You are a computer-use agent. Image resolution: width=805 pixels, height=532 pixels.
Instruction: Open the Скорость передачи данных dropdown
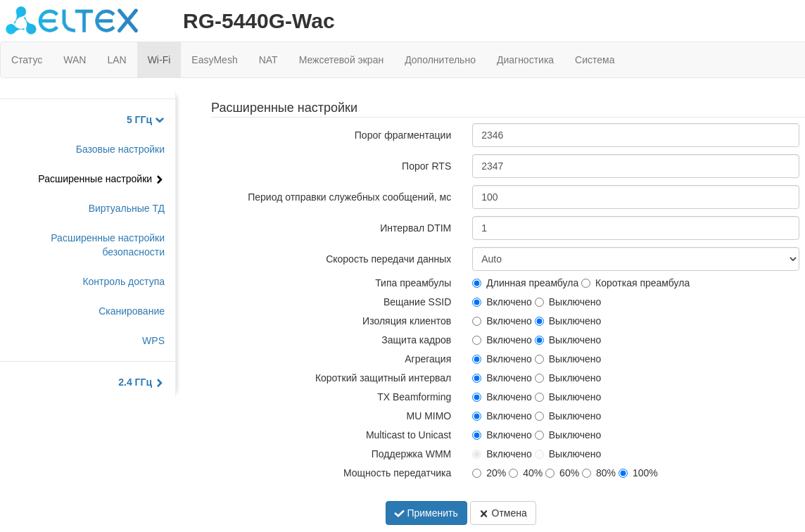[635, 259]
